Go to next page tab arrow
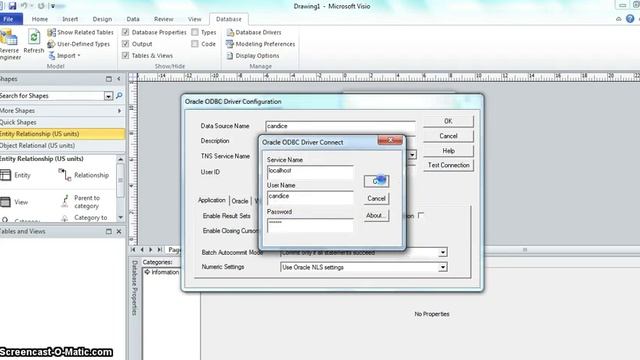The height and width of the screenshot is (360, 640). click(151, 249)
